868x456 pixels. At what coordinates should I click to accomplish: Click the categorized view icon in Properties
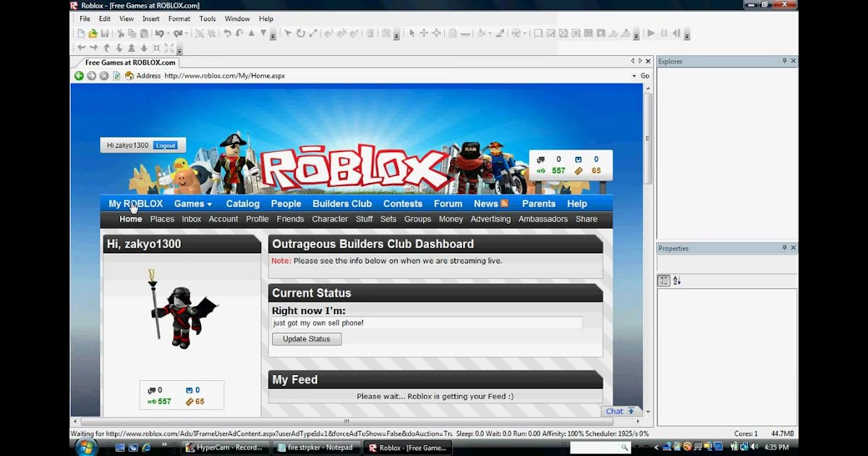pyautogui.click(x=664, y=281)
